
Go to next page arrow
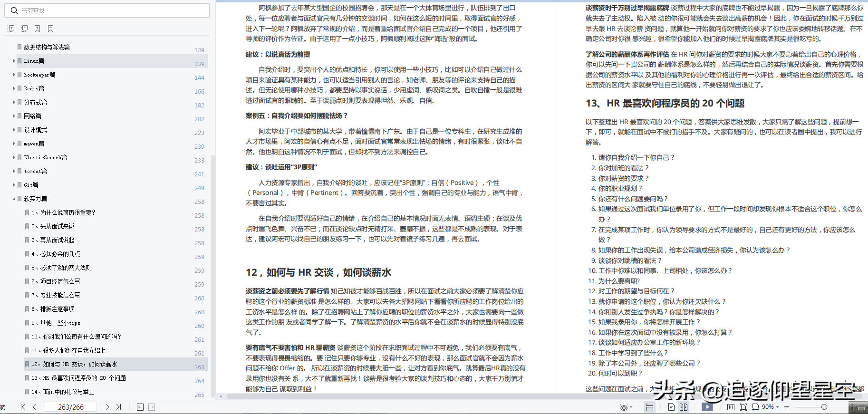click(x=107, y=407)
